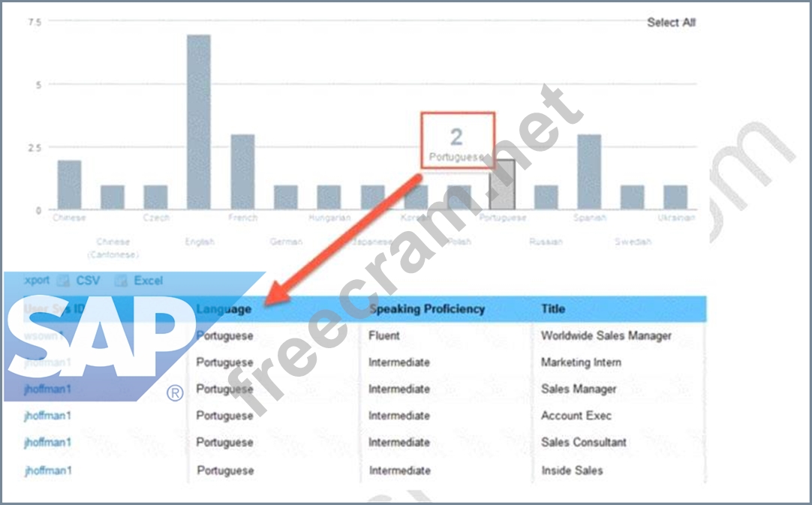The width and height of the screenshot is (812, 505).
Task: Select the Czech bar in the chart
Action: [155, 197]
